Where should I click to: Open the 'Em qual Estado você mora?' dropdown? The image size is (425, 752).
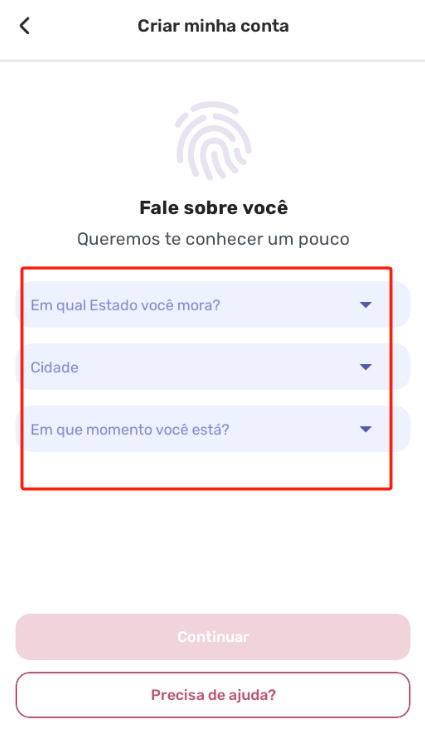point(213,305)
